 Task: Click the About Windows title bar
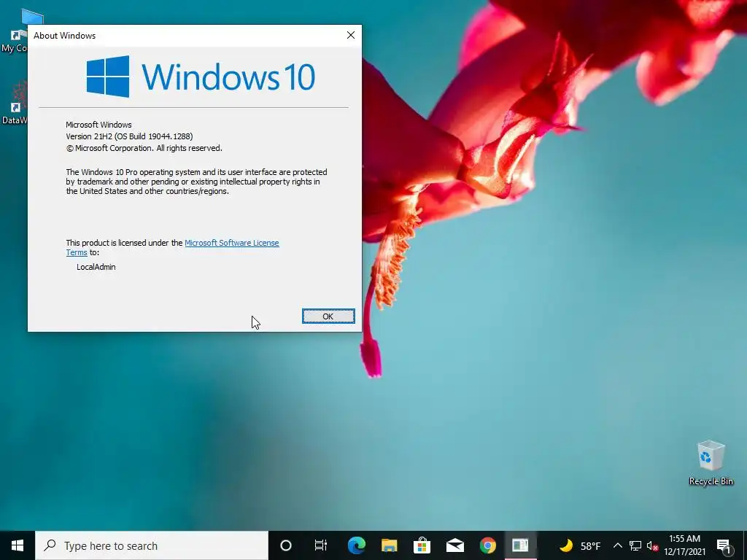(x=183, y=36)
